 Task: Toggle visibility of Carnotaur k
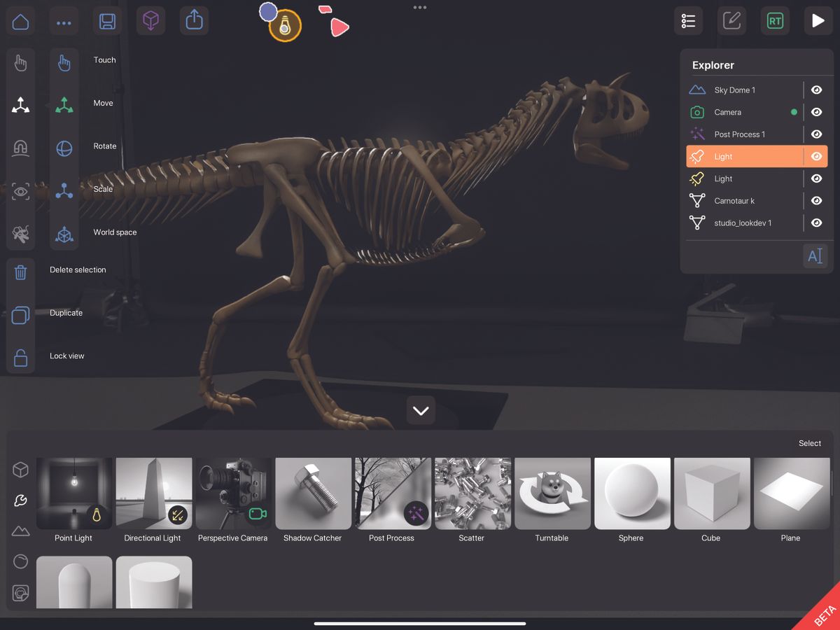(x=816, y=201)
